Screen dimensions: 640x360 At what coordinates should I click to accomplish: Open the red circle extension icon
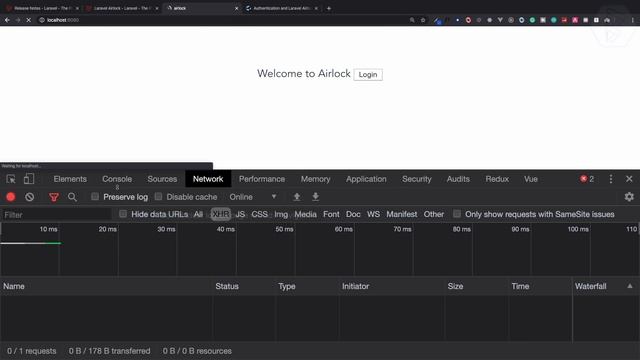[468, 20]
